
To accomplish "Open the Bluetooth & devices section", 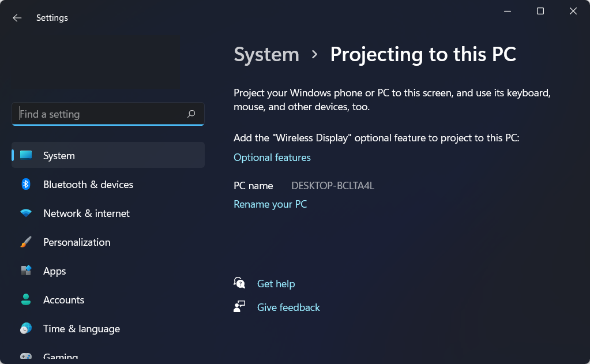I will (88, 185).
